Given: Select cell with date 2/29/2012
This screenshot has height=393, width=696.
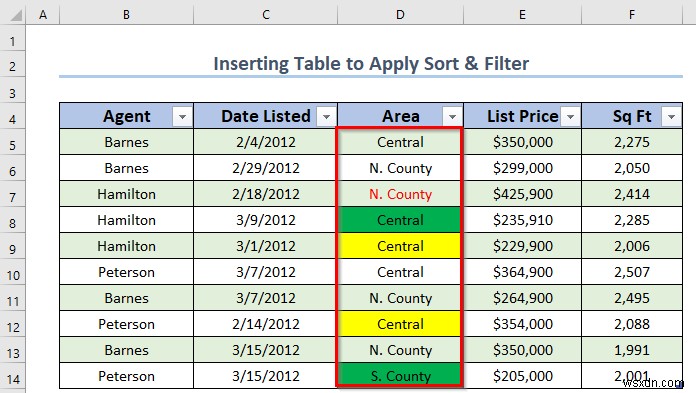Looking at the screenshot, I should (265, 168).
